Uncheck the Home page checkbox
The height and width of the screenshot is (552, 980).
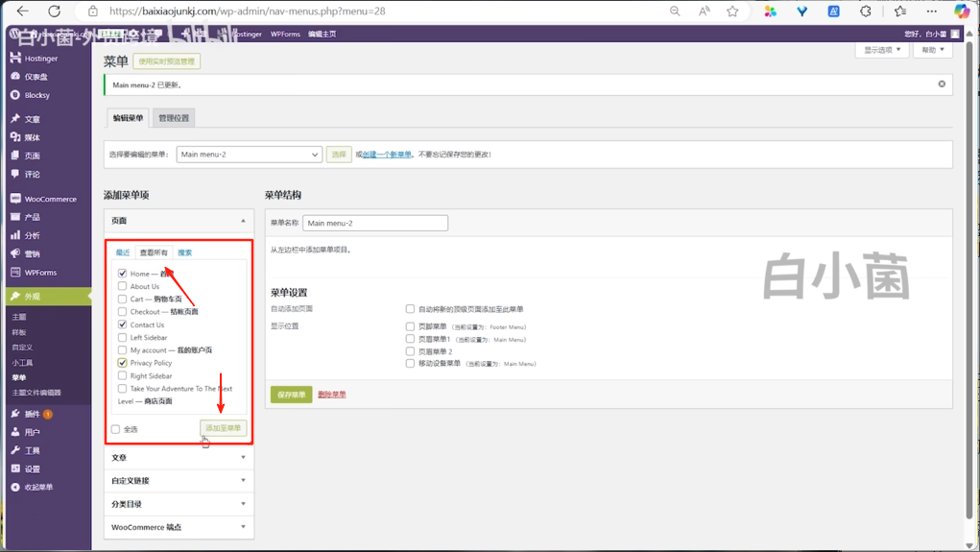(x=123, y=274)
